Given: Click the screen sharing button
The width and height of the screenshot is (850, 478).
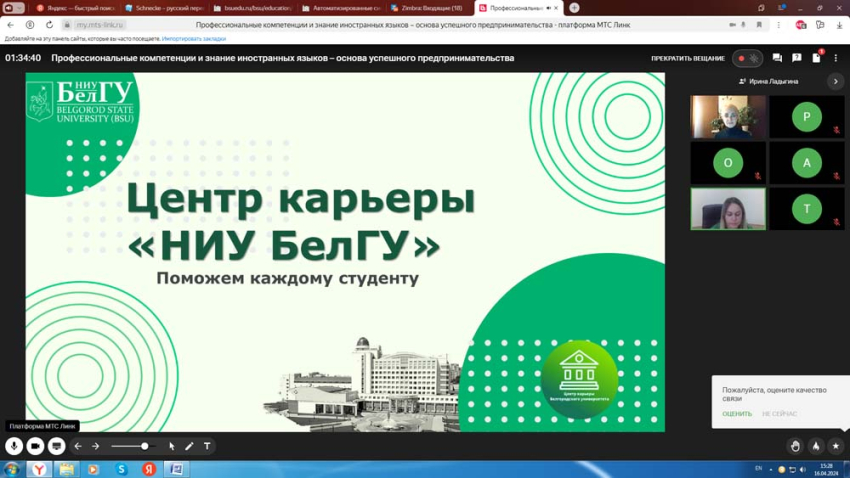Looking at the screenshot, I should [x=56, y=446].
